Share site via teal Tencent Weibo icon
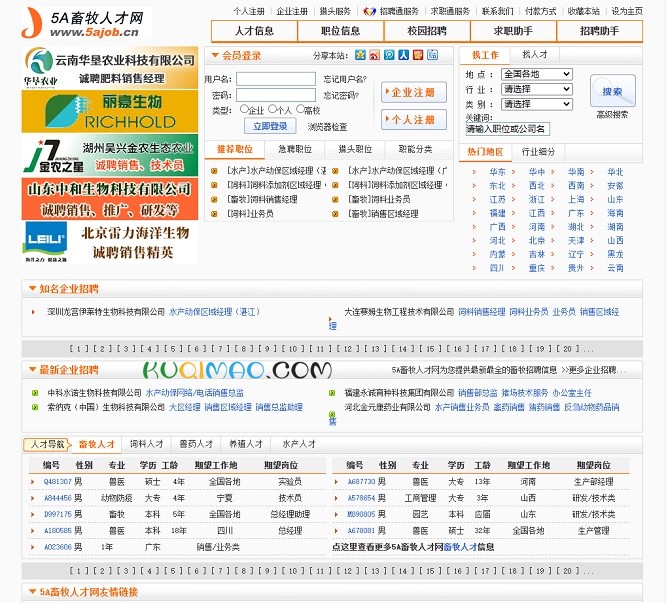The image size is (666, 603). pyautogui.click(x=389, y=55)
